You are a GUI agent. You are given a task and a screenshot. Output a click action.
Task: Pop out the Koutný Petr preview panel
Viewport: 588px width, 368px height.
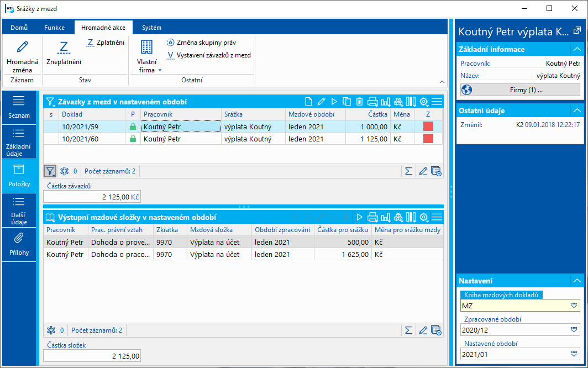[577, 31]
